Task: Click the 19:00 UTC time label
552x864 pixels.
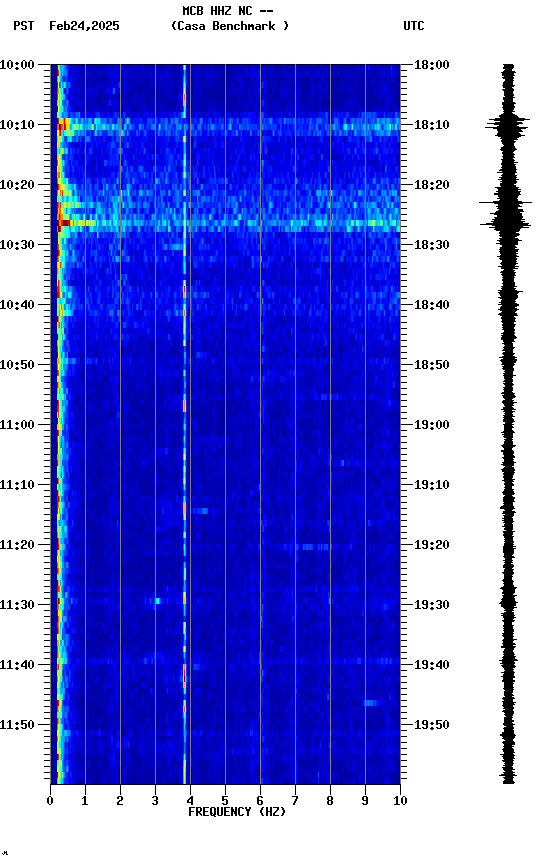Action: click(x=432, y=425)
